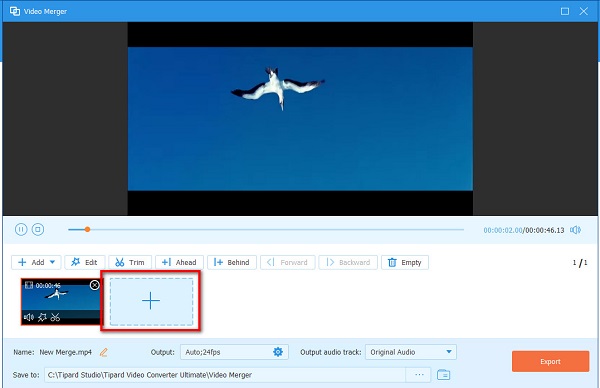Open the Edit tool
Viewport: 600px width, 388px height.
[x=85, y=262]
